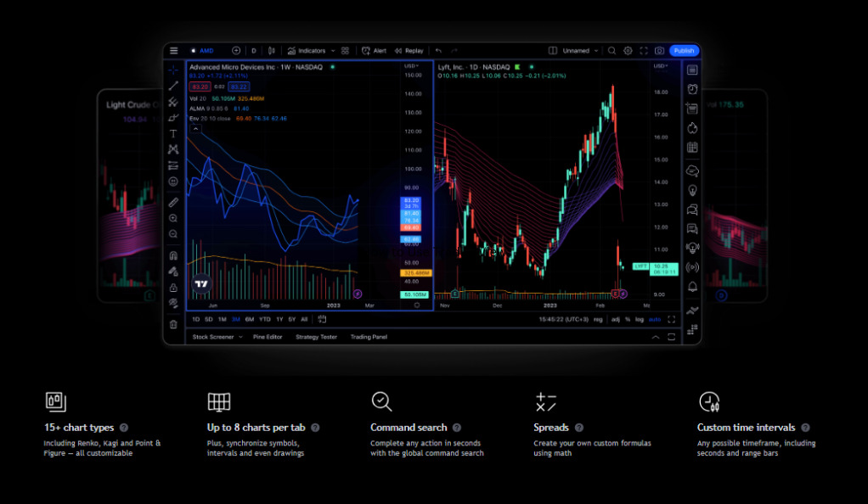Screen dimensions: 868x504
Task: Click the compare or add symbol plus icon
Action: pyautogui.click(x=236, y=51)
